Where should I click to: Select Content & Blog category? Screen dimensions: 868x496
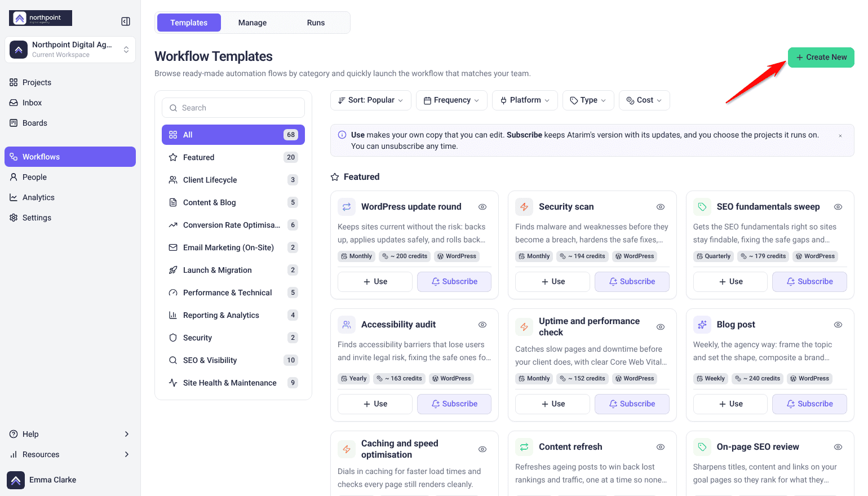pyautogui.click(x=233, y=202)
